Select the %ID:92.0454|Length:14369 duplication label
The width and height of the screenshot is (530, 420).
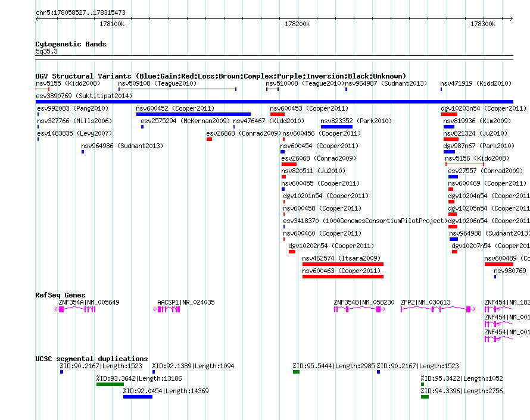click(166, 391)
